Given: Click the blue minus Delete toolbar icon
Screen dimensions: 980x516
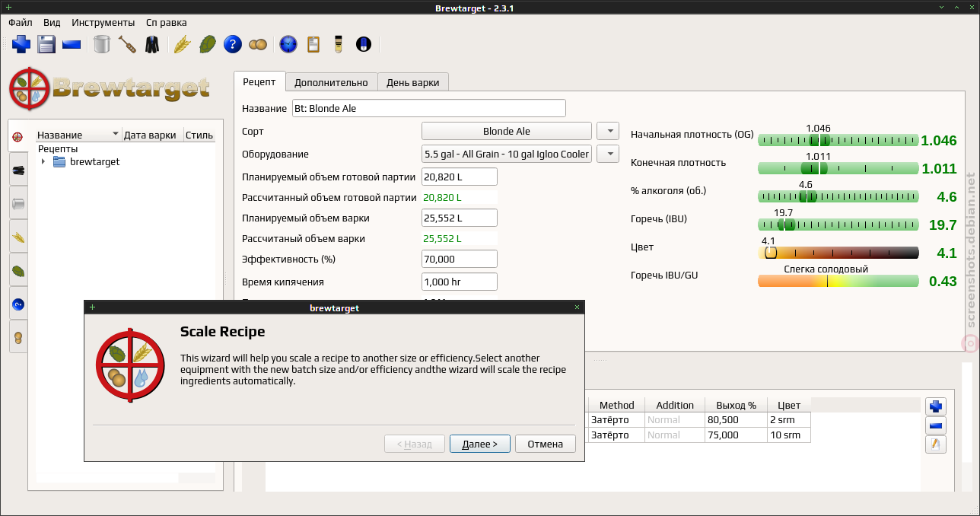Looking at the screenshot, I should [x=72, y=44].
